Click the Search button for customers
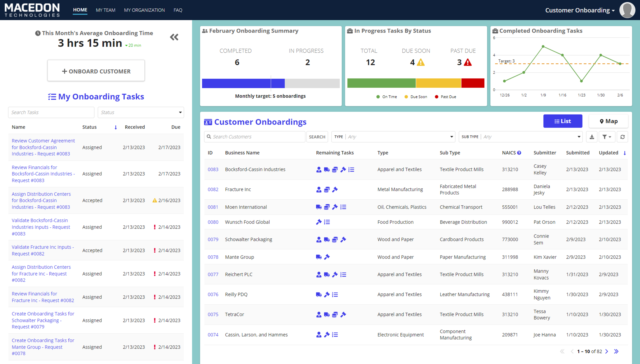 pyautogui.click(x=317, y=137)
